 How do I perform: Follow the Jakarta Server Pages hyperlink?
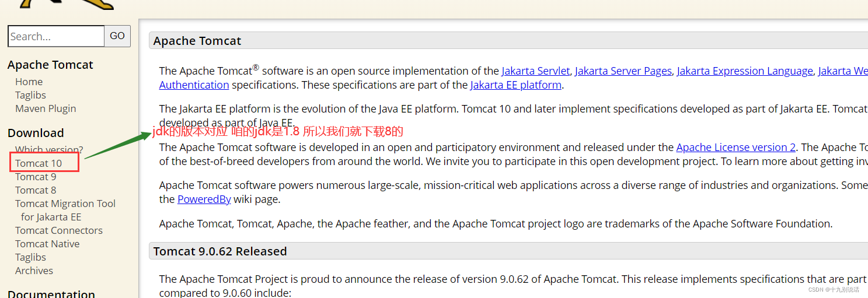pos(623,71)
